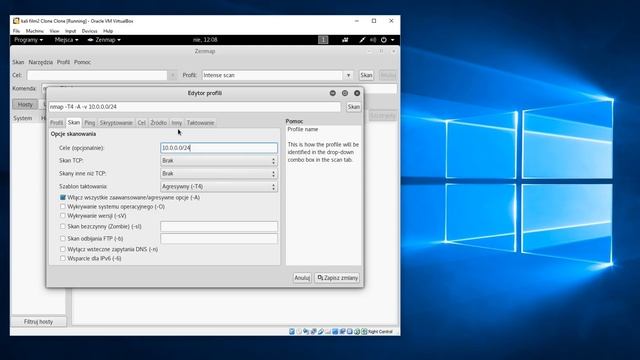Close the Edytor profili dialog
This screenshot has height=360, width=640.
[x=357, y=93]
